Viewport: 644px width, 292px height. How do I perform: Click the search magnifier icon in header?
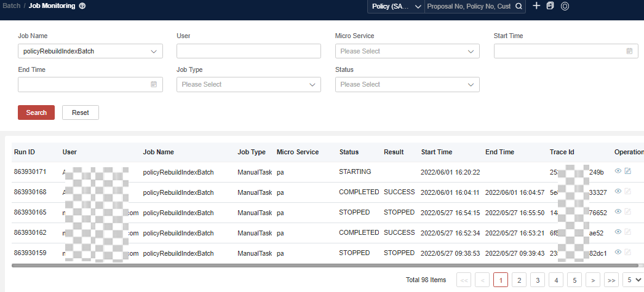tap(519, 7)
